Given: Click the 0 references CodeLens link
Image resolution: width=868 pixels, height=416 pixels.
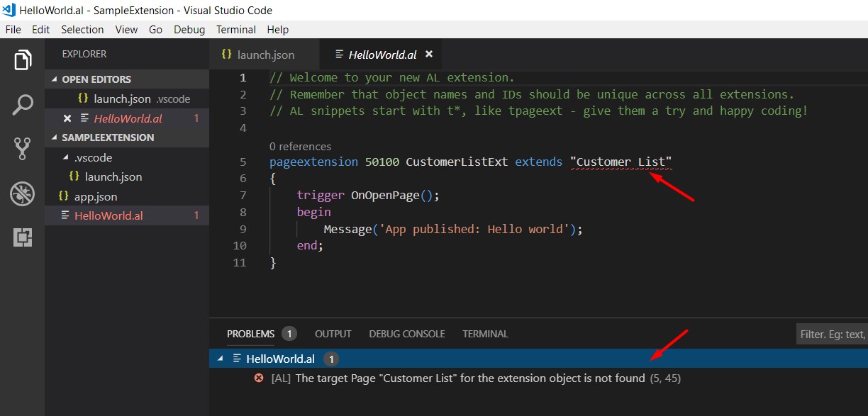Looking at the screenshot, I should pyautogui.click(x=299, y=147).
